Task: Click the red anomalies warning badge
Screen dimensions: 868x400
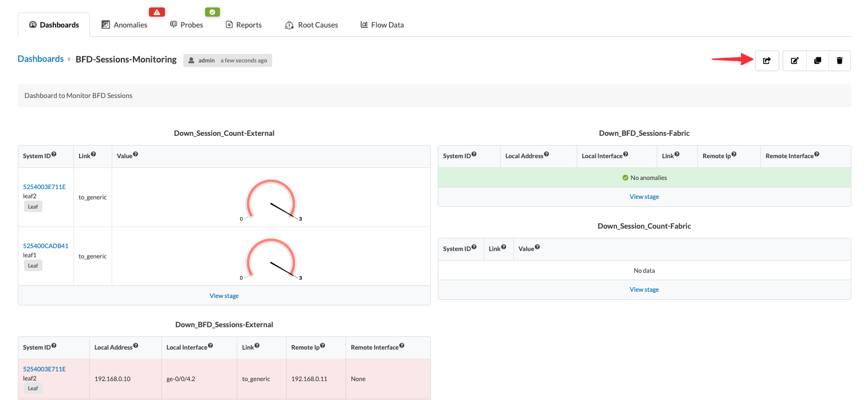Action: [157, 12]
